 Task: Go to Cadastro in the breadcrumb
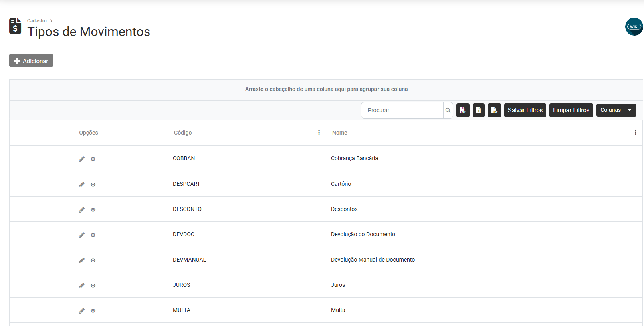pyautogui.click(x=37, y=21)
